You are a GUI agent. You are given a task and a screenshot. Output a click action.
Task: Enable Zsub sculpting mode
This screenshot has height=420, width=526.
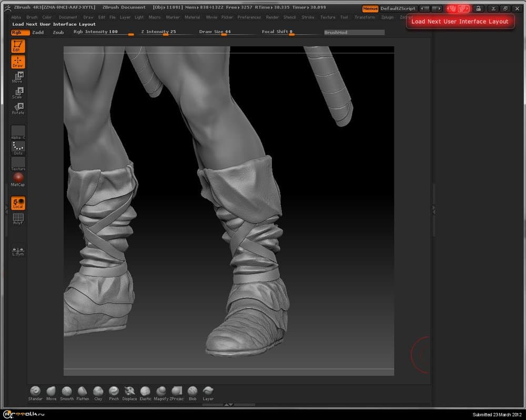click(x=58, y=33)
